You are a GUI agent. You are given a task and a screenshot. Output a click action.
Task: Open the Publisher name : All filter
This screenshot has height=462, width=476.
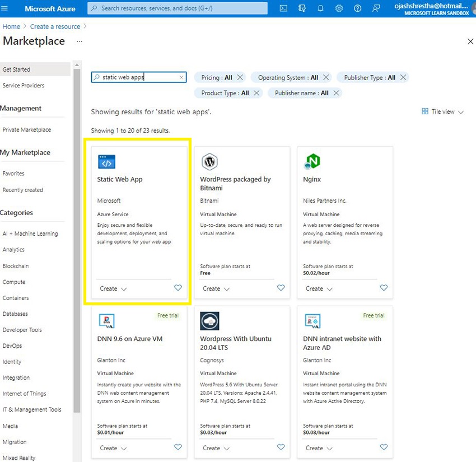301,93
